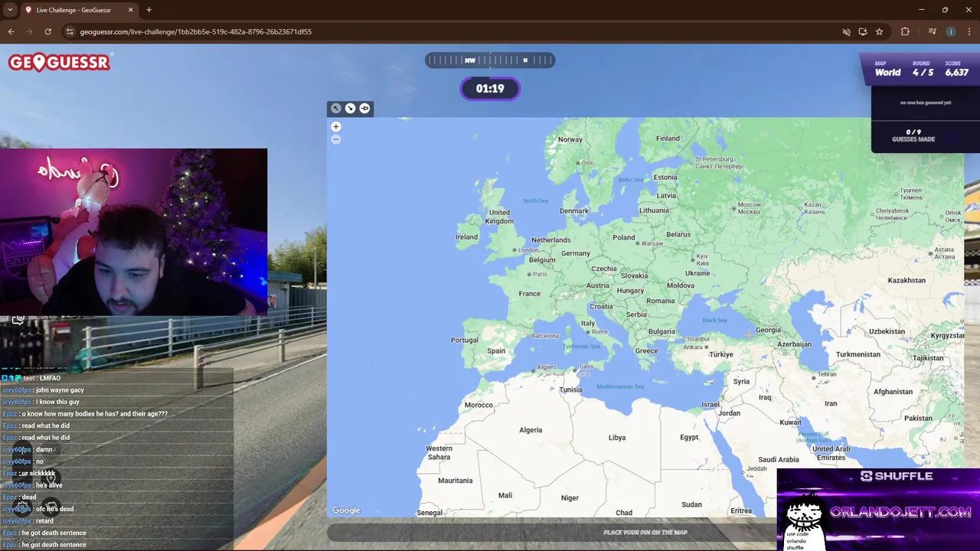
Task: Place a pin on Greece
Action: (646, 351)
